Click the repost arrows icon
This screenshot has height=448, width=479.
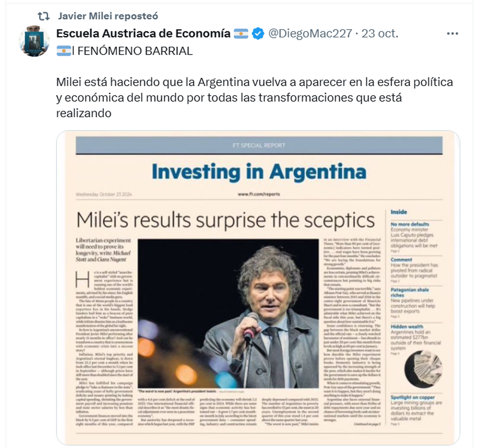[x=43, y=16]
